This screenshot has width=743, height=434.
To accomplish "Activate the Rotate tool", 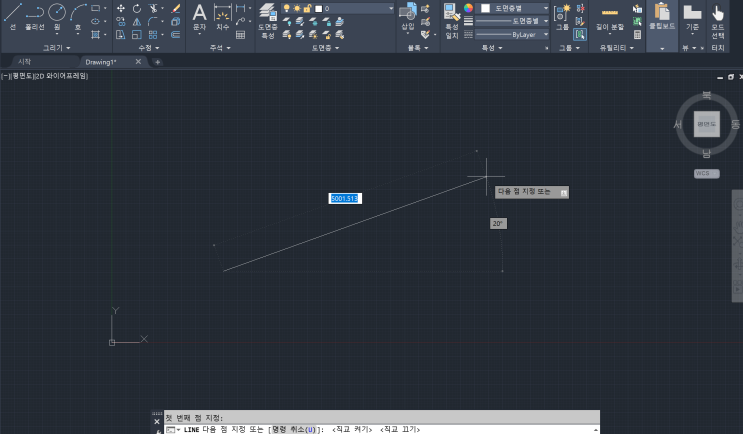I will tap(136, 9).
